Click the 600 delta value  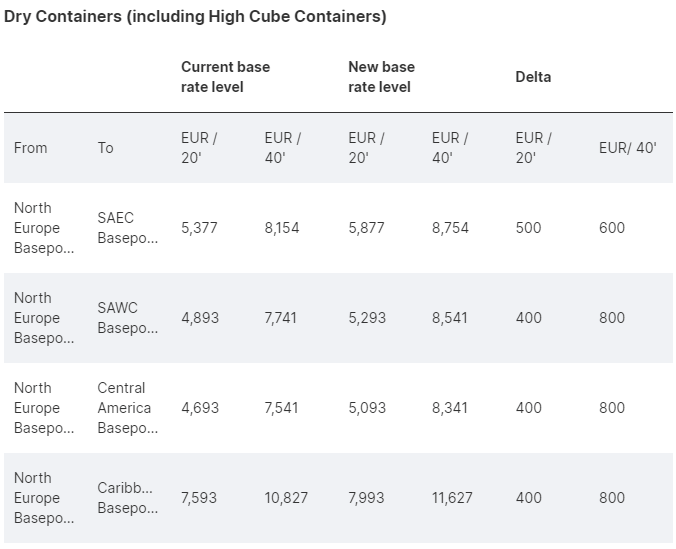point(612,228)
